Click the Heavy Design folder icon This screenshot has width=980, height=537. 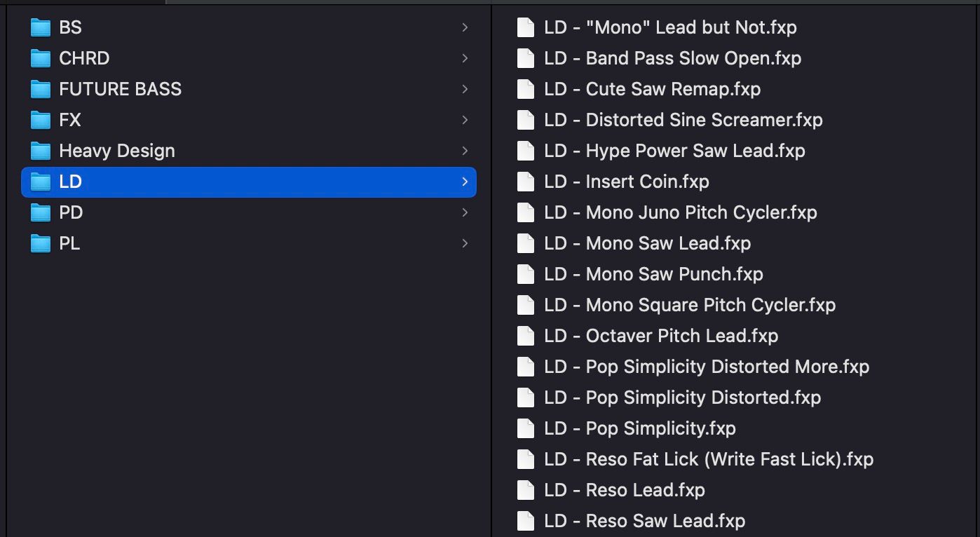pyautogui.click(x=41, y=151)
